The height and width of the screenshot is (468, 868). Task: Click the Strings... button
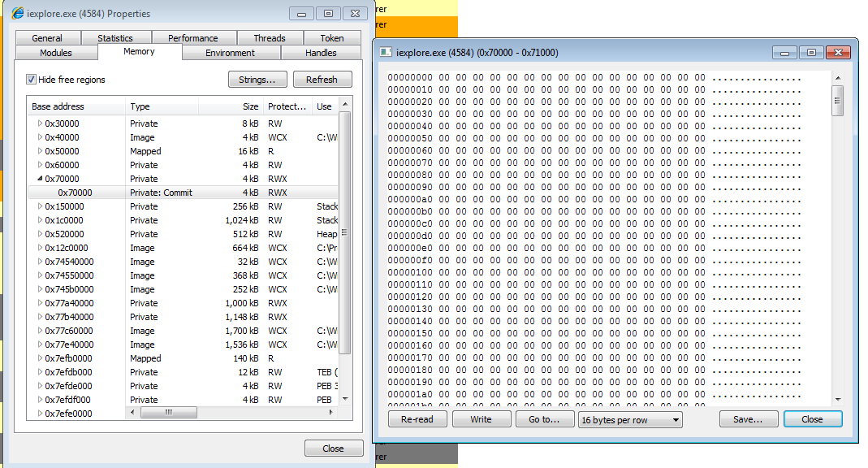coord(257,79)
